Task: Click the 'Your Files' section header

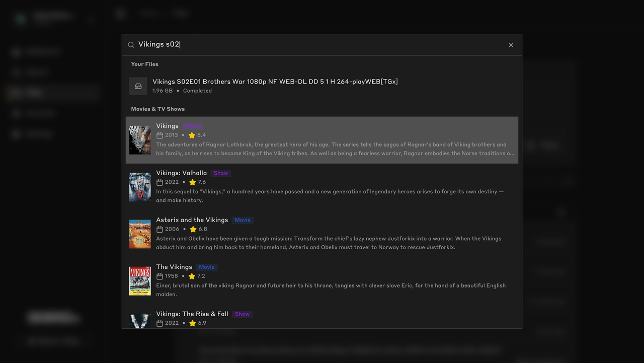Action: point(145,64)
